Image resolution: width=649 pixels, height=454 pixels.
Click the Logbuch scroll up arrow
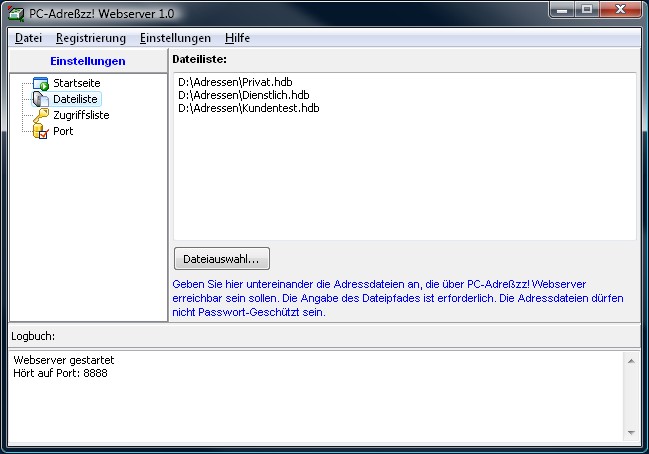[631, 361]
